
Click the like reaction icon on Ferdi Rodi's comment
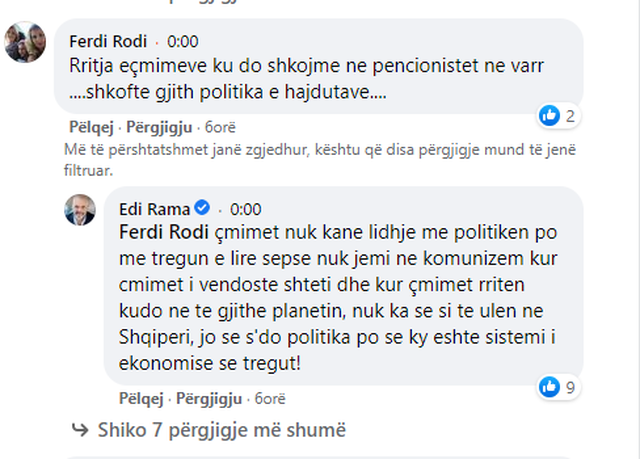548,116
